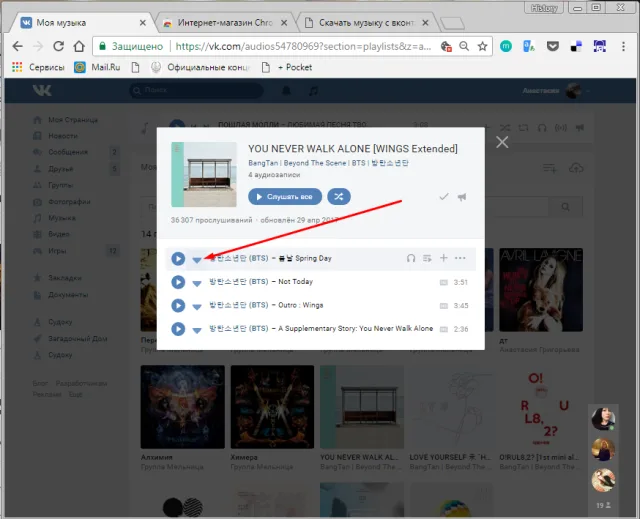Open the Avril Lavigne album cover
This screenshot has height=519, width=640.
[541, 290]
